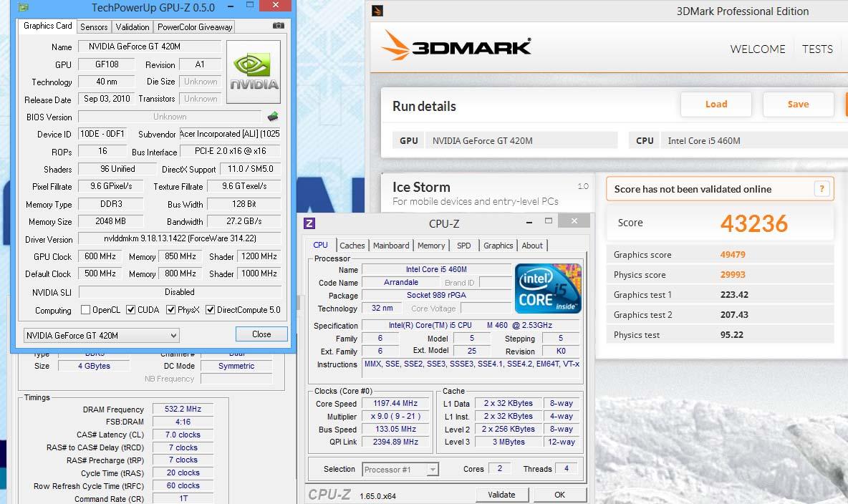Click the GPU Clock value 600 MHz
The width and height of the screenshot is (848, 504).
[100, 256]
